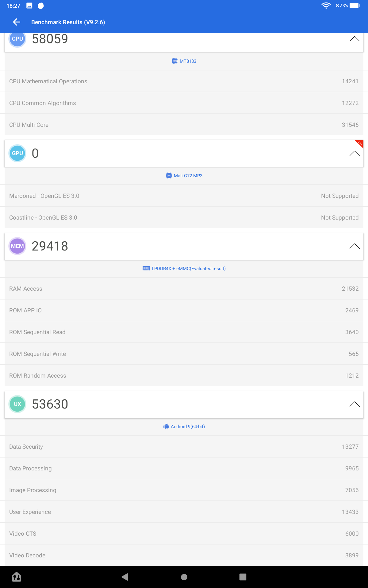Tap the purple MEM badge icon

tap(17, 246)
